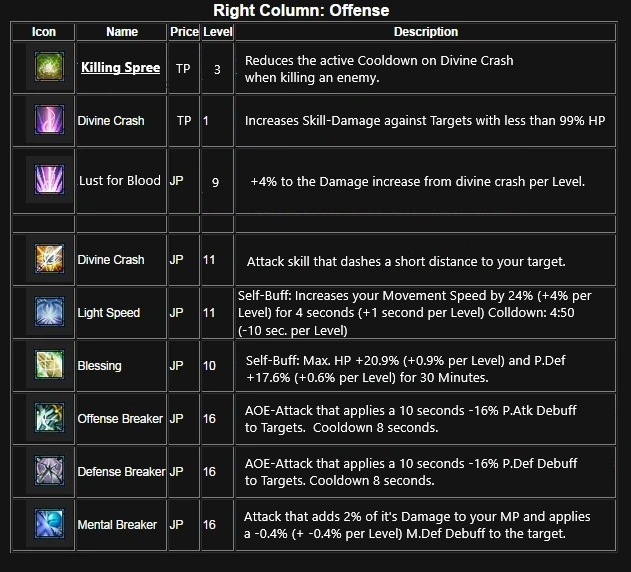Click the Killing Spree skill icon

coord(49,66)
